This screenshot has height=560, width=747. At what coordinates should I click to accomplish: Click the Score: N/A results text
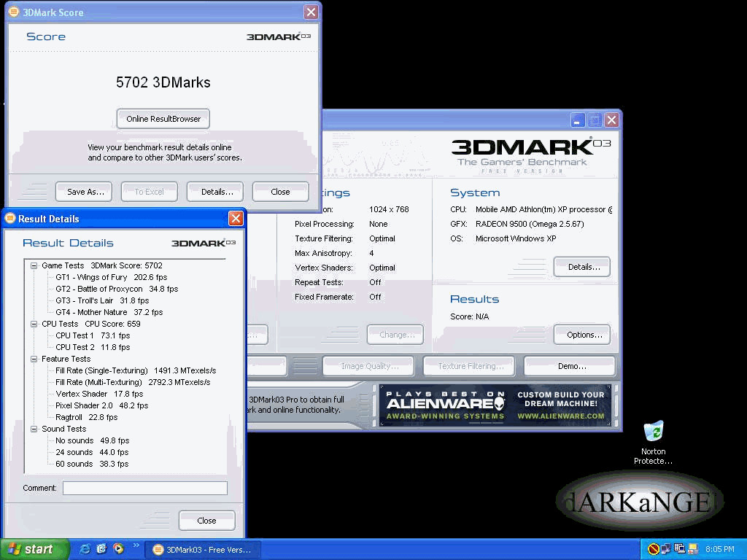click(x=469, y=316)
